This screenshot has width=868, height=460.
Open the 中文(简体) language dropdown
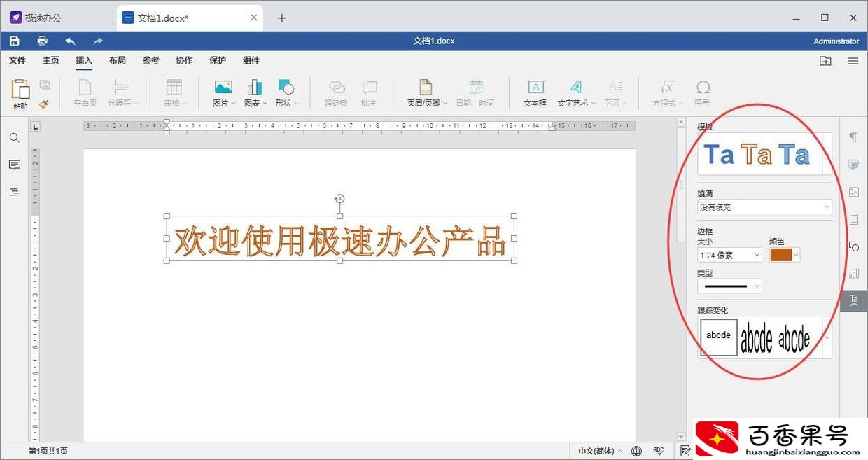tap(600, 451)
